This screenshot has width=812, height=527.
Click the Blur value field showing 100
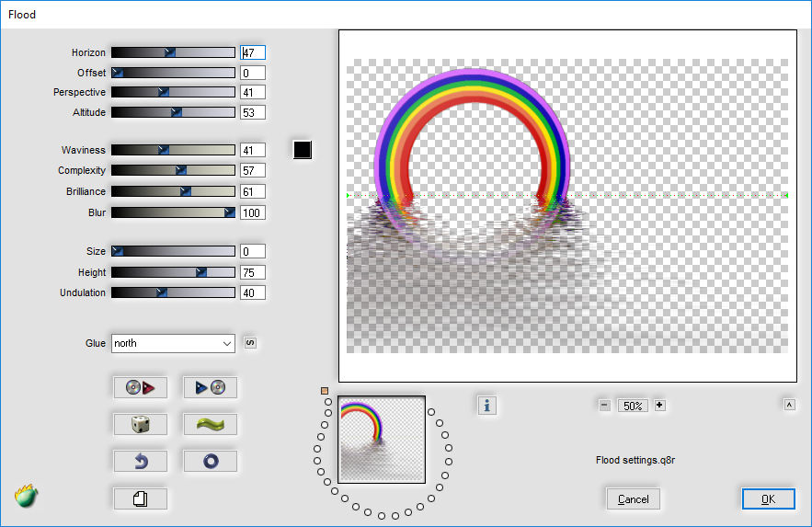(253, 212)
